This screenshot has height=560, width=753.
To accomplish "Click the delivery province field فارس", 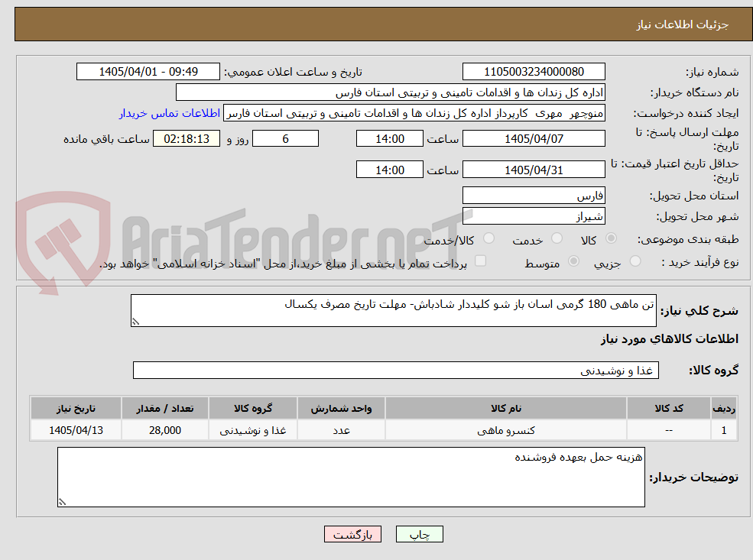I will 534,196.
